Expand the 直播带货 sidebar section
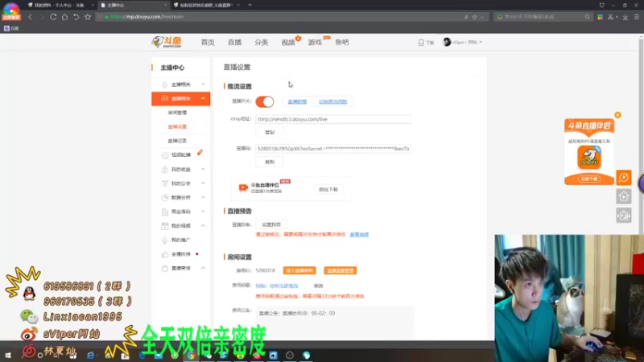This screenshot has width=644, height=362. tap(203, 268)
